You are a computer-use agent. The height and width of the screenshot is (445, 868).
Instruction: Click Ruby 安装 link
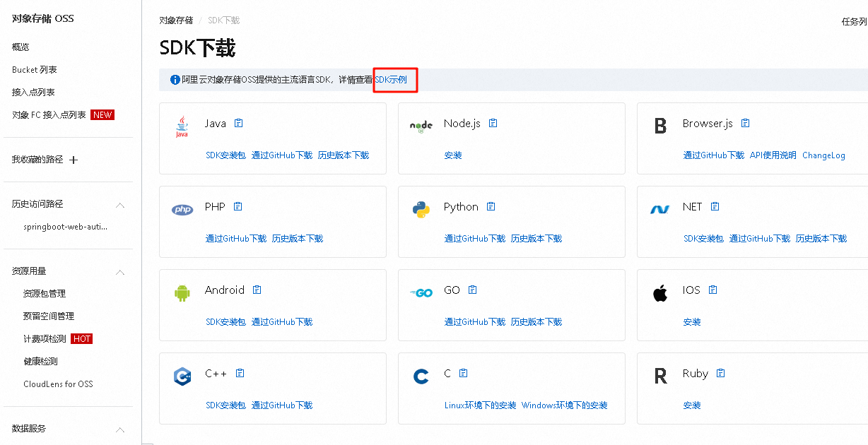click(x=692, y=405)
